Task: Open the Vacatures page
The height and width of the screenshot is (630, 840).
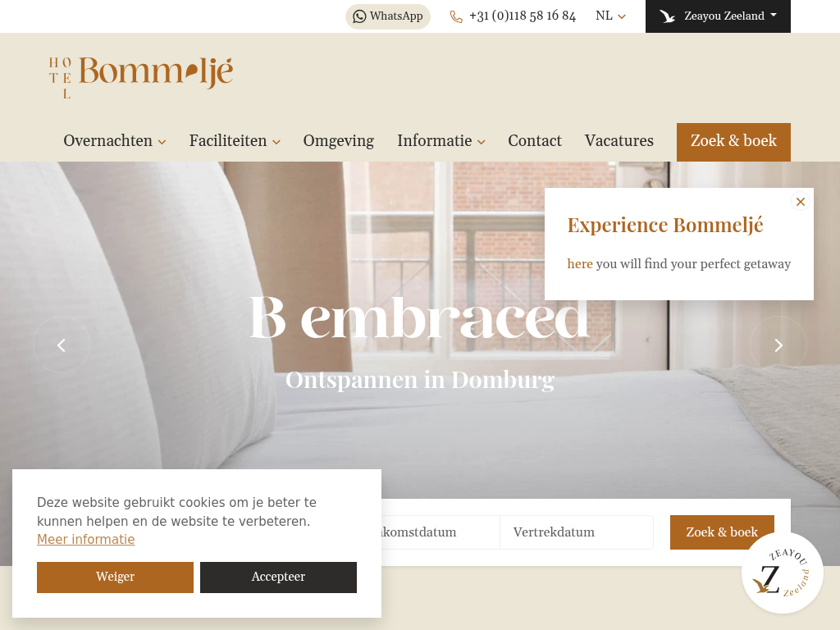Action: click(x=619, y=141)
